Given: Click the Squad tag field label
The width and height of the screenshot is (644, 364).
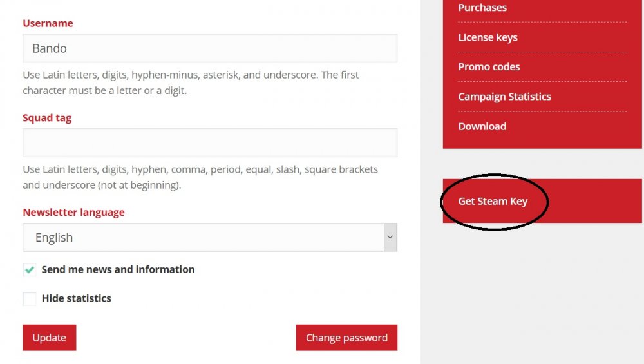Looking at the screenshot, I should point(47,118).
